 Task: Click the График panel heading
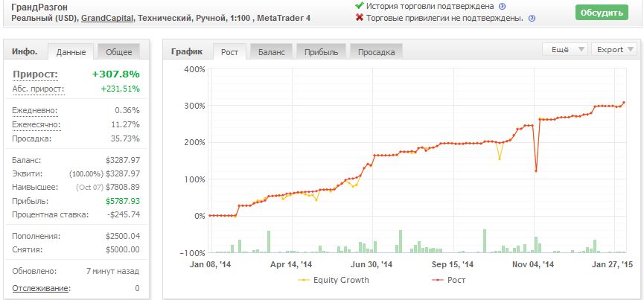[187, 51]
